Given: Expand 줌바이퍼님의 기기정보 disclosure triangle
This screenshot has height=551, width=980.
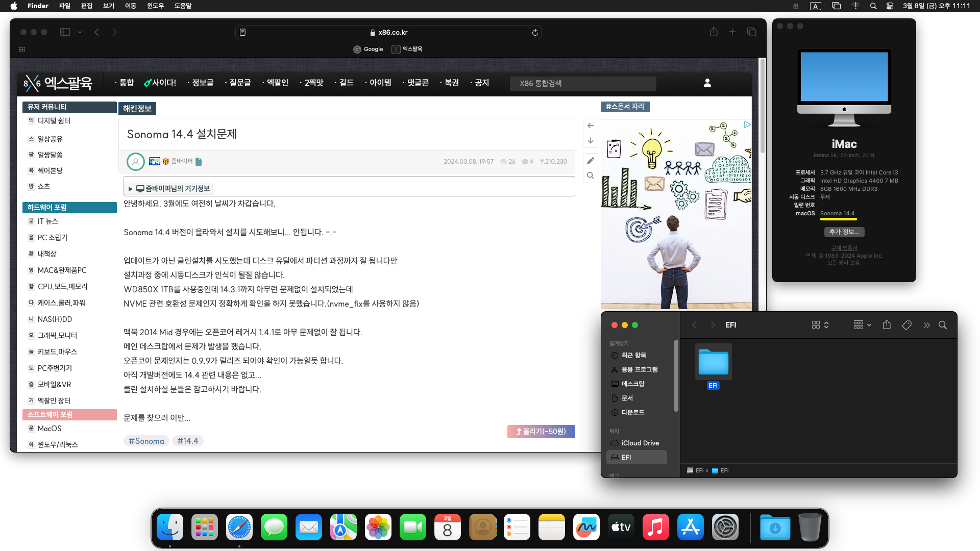Looking at the screenshot, I should tap(131, 189).
